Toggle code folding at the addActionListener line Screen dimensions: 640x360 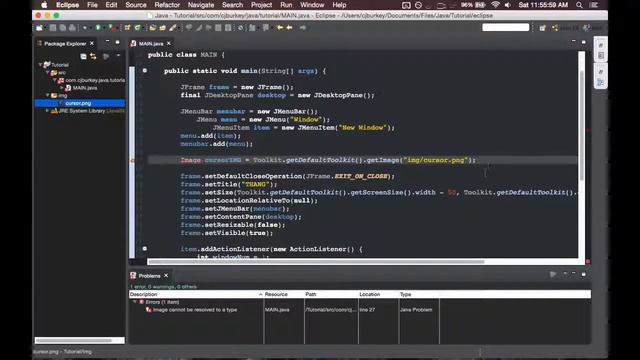(144, 249)
